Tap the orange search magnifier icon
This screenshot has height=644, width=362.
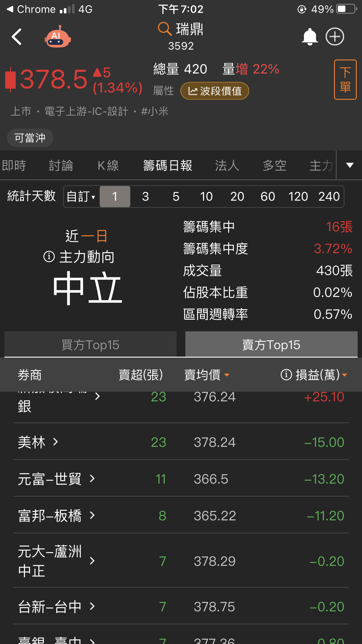(x=165, y=29)
